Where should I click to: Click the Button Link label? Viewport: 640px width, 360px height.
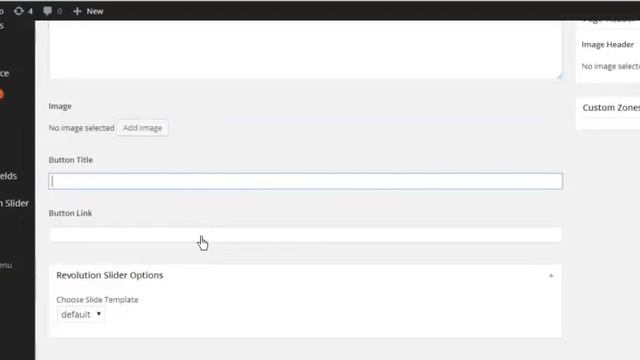click(x=70, y=213)
